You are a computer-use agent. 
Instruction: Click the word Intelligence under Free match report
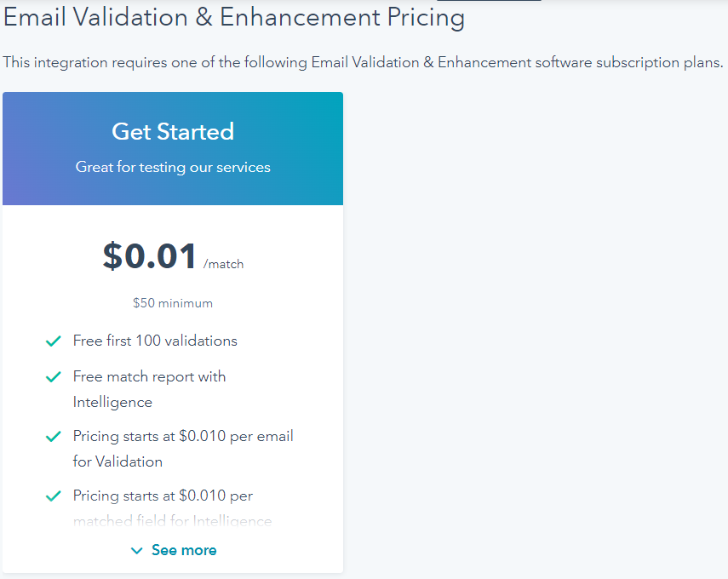pos(112,402)
